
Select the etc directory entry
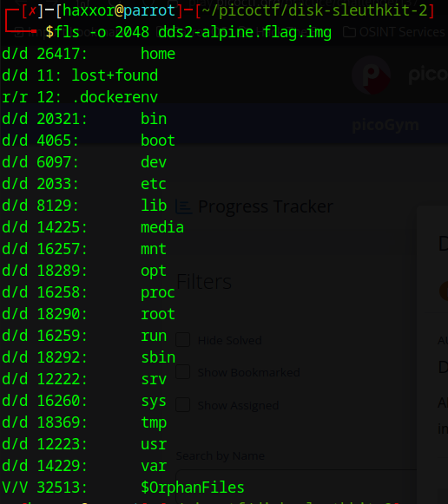pos(84,184)
